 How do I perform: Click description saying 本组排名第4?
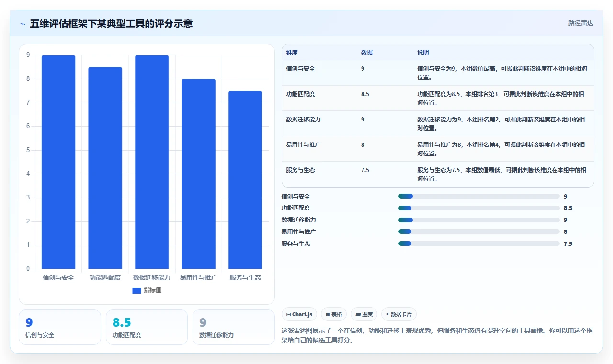tap(500, 149)
